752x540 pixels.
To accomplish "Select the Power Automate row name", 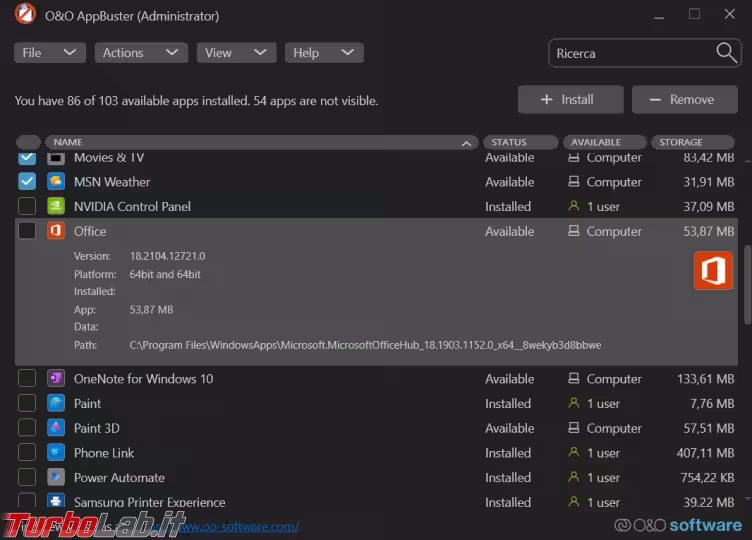I will [x=119, y=478].
